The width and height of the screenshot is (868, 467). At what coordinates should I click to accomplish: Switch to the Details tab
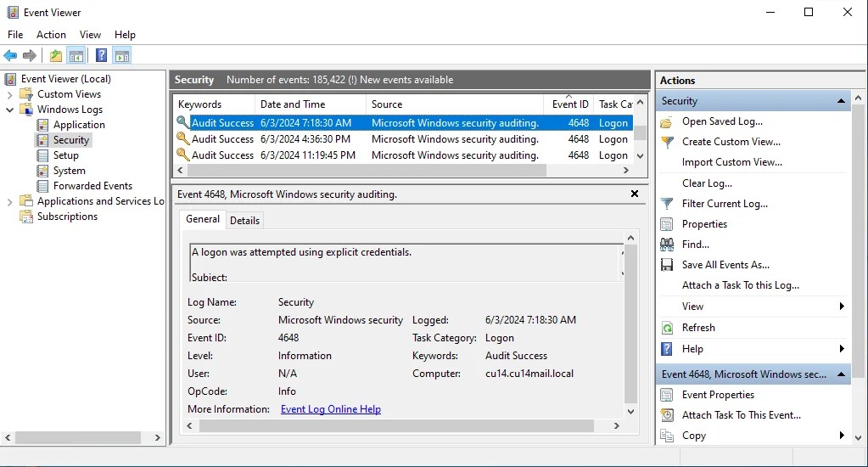point(244,221)
